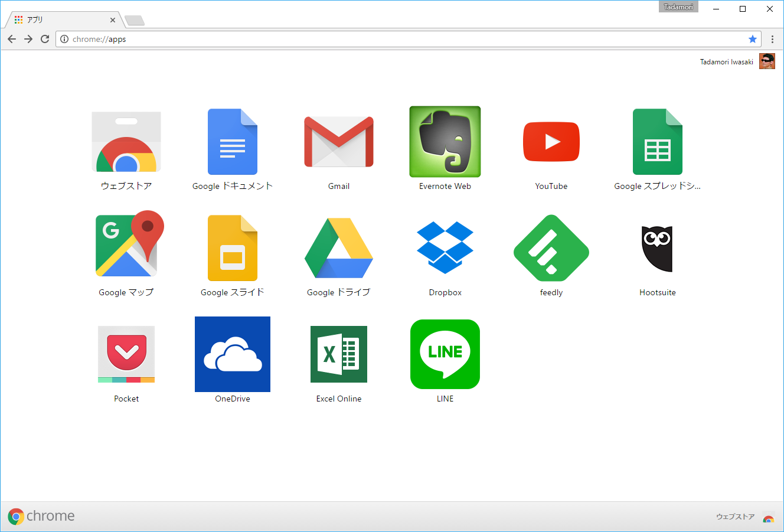Click the Hootsuite label text
Screen dimensions: 784x532
coord(658,292)
